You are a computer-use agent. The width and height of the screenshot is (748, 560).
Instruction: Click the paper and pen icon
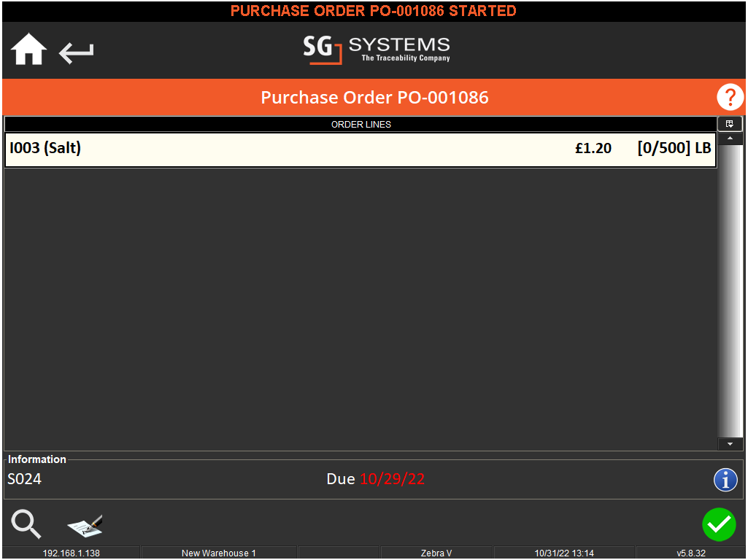[85, 525]
